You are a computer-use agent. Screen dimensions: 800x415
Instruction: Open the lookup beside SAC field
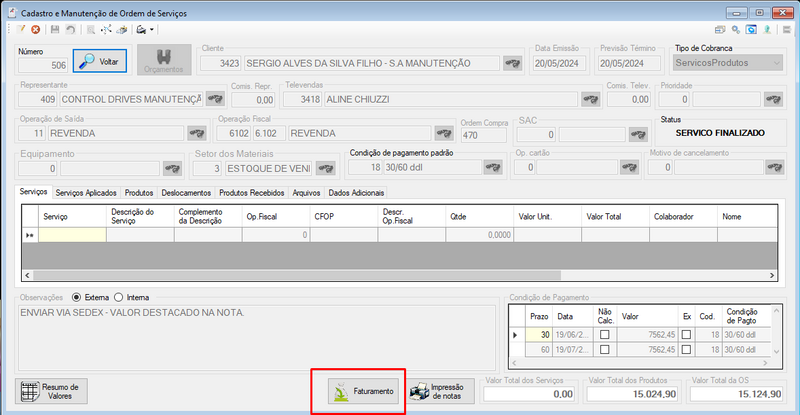638,135
